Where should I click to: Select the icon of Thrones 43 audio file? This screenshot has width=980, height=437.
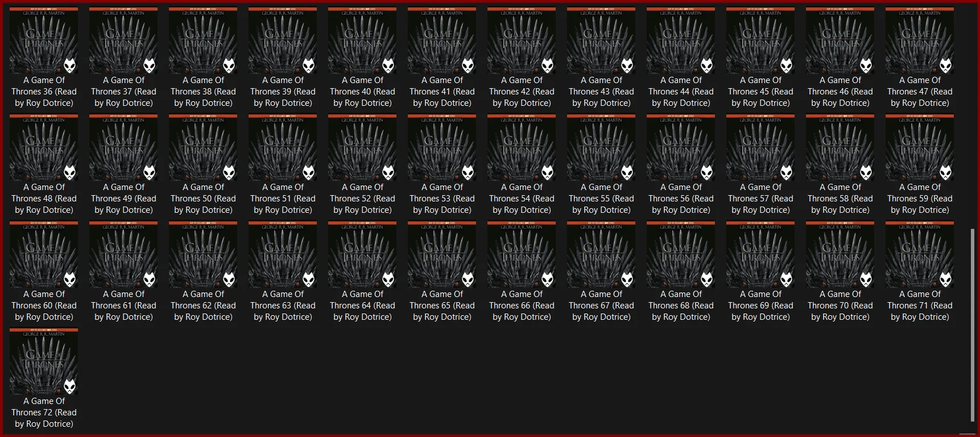pos(601,41)
